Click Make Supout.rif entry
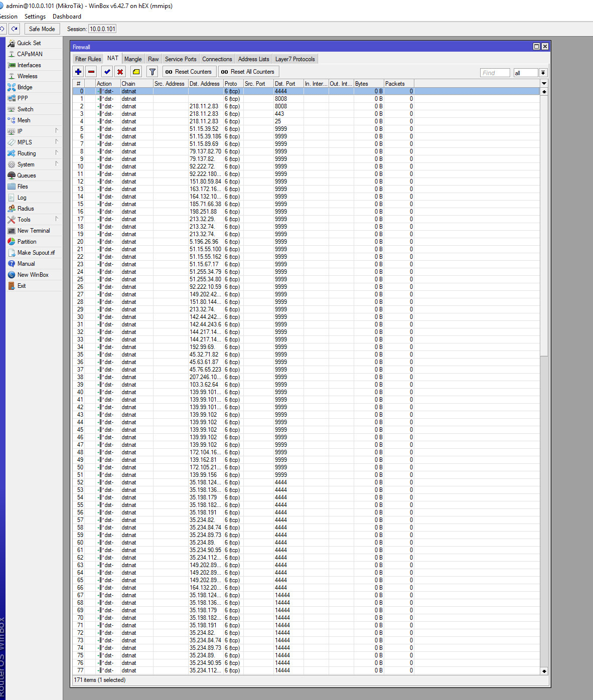The image size is (593, 700). click(x=36, y=253)
